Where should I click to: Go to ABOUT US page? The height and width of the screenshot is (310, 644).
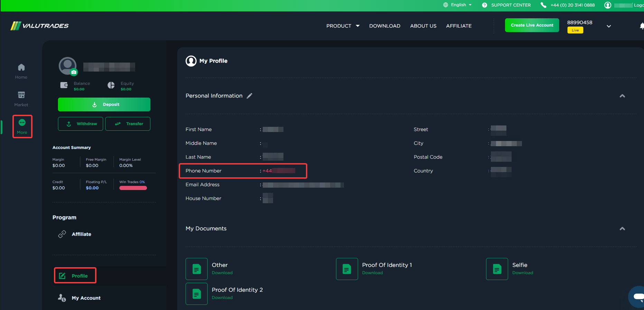point(423,26)
